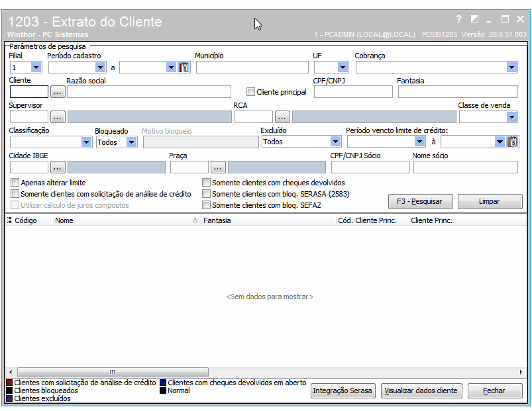Click the Fechar button
Viewport: 532px width, 411px height.
point(495,390)
